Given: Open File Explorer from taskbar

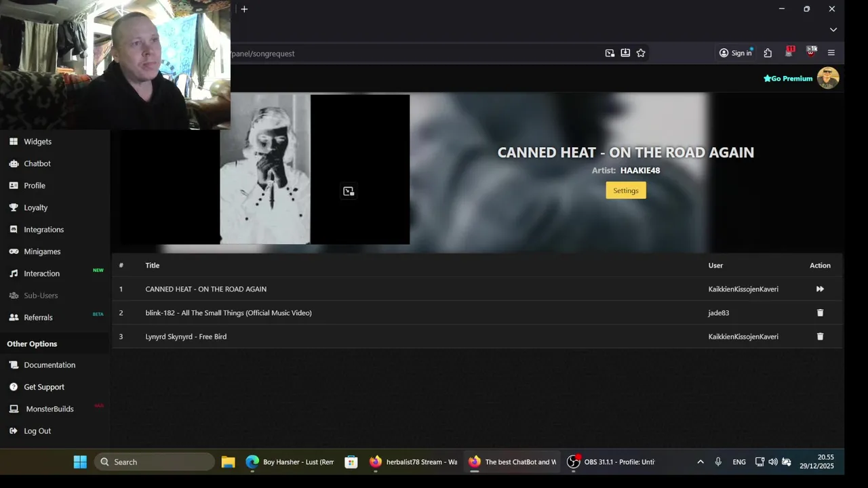Looking at the screenshot, I should pyautogui.click(x=228, y=462).
